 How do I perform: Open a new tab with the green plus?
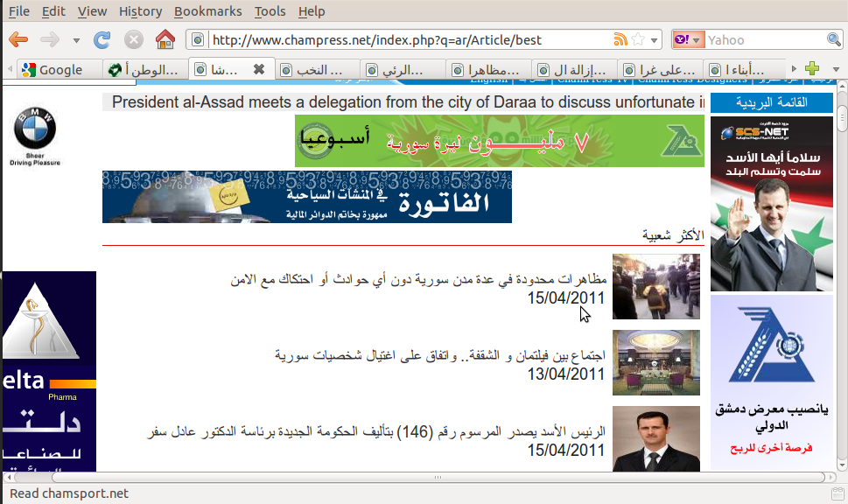(812, 68)
